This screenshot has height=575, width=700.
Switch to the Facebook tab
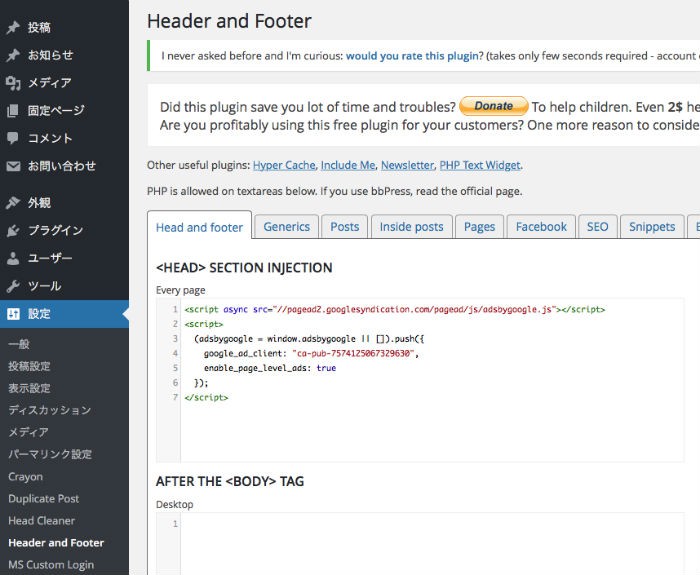541,226
